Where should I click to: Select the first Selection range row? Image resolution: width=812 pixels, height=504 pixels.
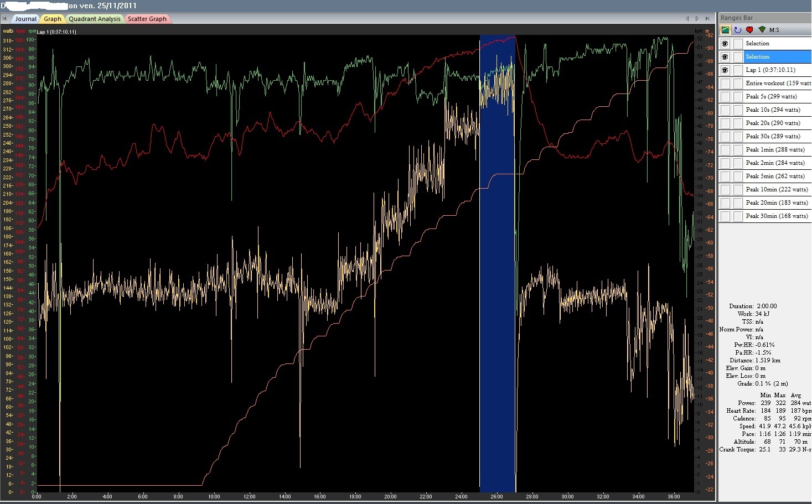pos(778,44)
